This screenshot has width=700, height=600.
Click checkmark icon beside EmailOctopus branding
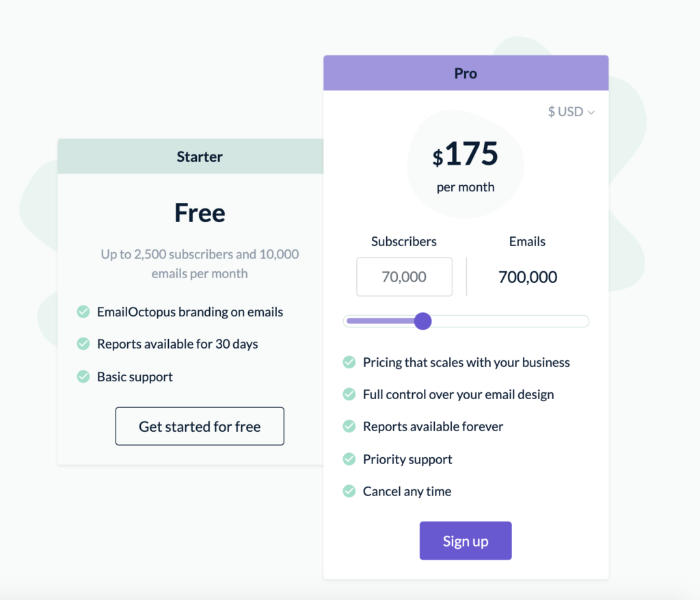coord(83,312)
